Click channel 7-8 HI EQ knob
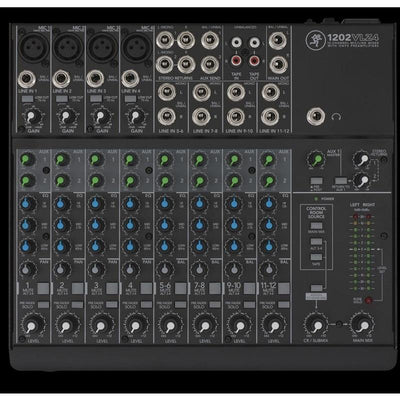The image size is (400, 400). 199,203
